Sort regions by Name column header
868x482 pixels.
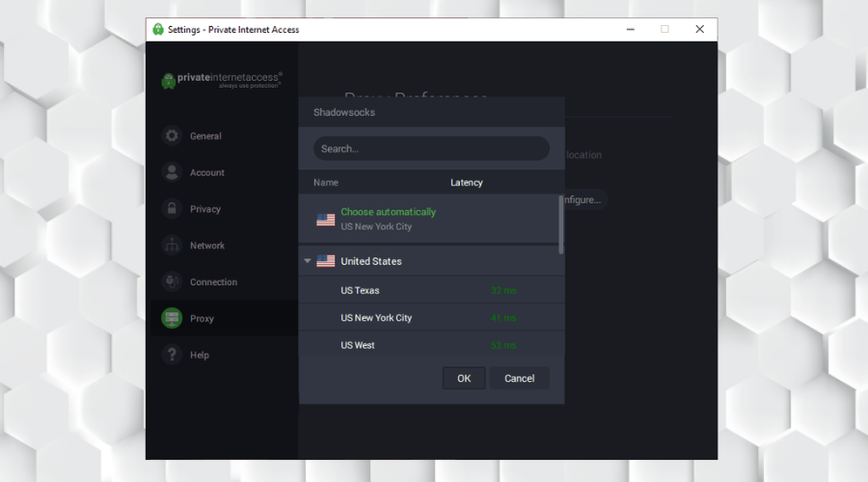click(x=326, y=182)
